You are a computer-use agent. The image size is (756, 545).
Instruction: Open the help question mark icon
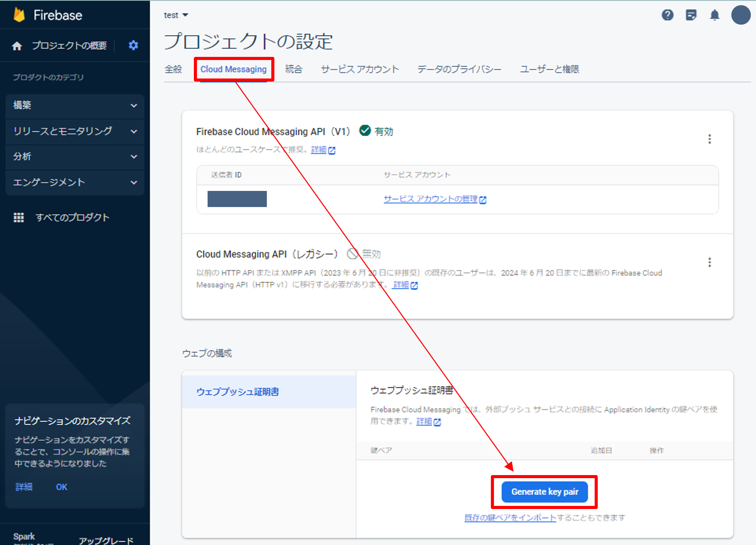pos(667,15)
